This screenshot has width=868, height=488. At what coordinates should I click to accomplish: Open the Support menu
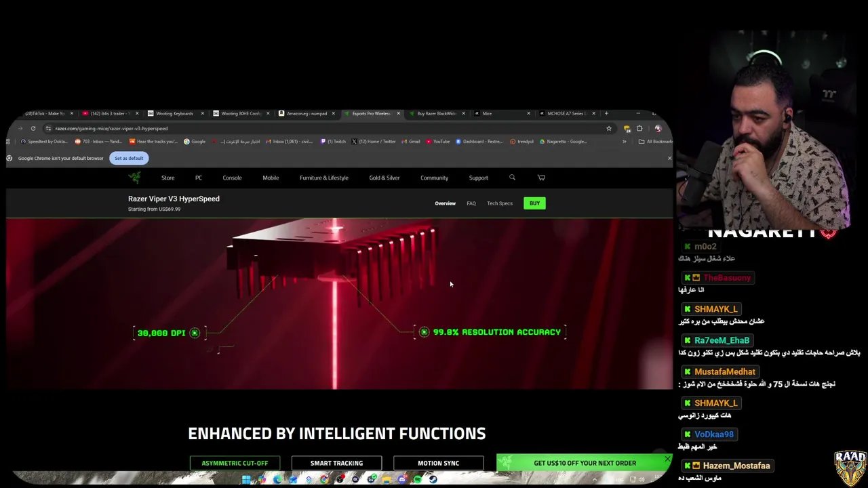[x=478, y=178]
